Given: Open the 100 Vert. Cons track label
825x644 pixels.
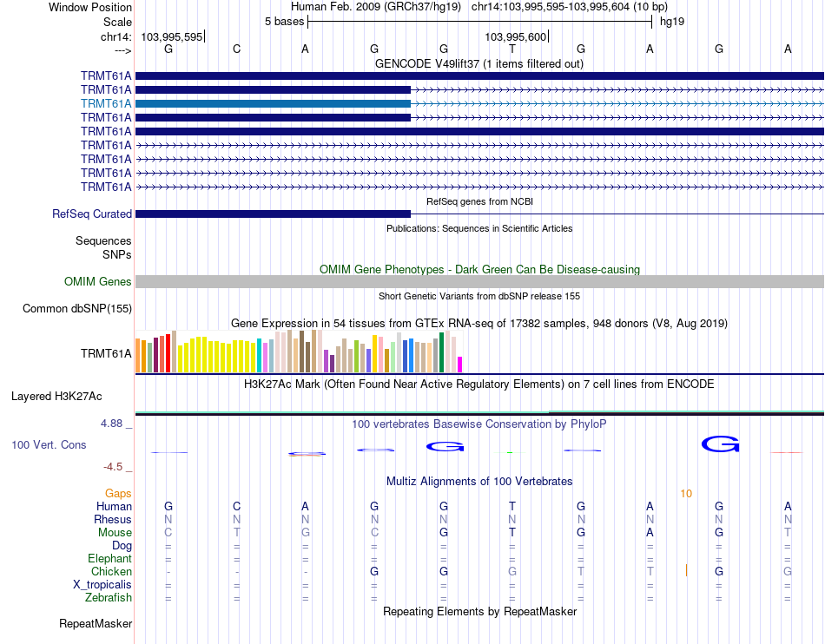Looking at the screenshot, I should pyautogui.click(x=49, y=444).
